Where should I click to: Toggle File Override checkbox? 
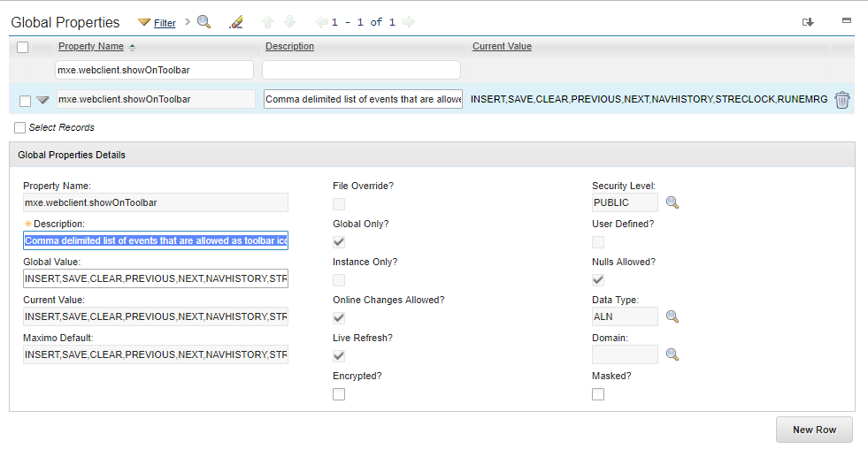point(339,204)
